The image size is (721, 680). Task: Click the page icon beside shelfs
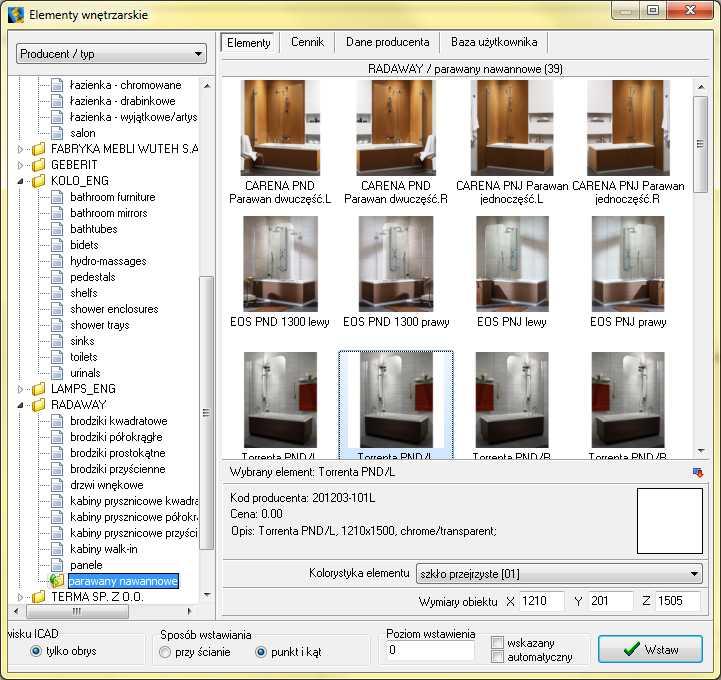coord(57,293)
